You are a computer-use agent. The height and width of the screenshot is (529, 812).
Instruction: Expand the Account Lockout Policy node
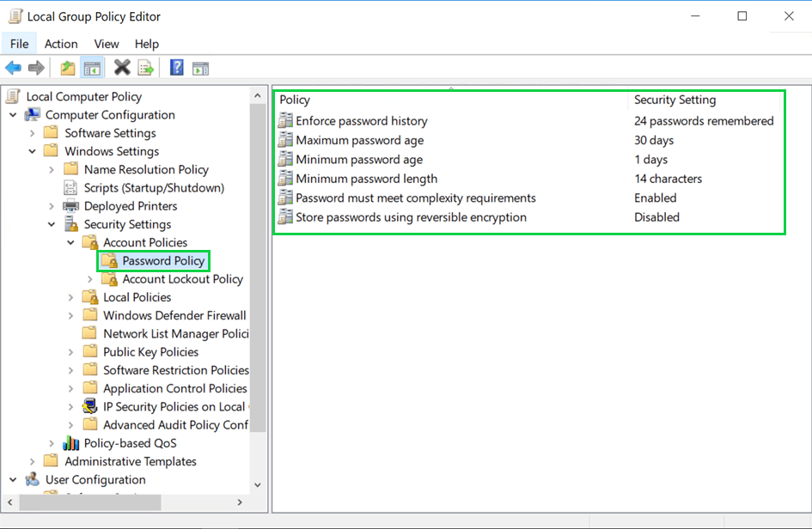pos(90,279)
